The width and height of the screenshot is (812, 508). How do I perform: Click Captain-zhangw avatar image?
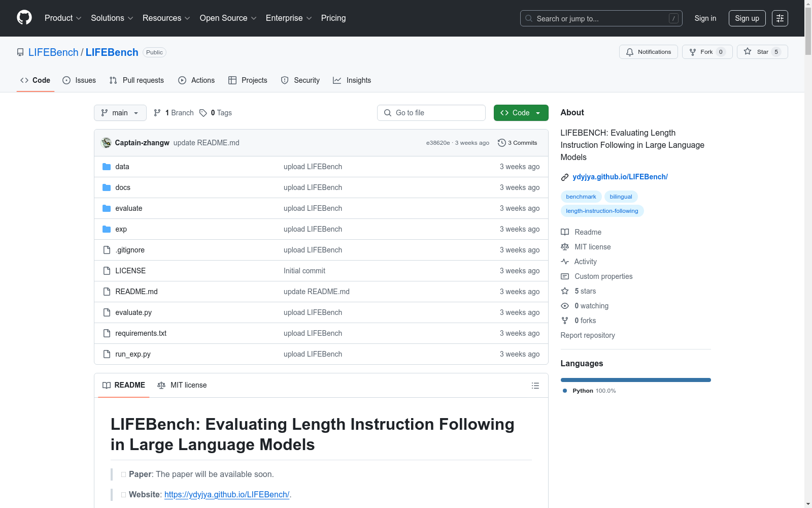pos(106,143)
